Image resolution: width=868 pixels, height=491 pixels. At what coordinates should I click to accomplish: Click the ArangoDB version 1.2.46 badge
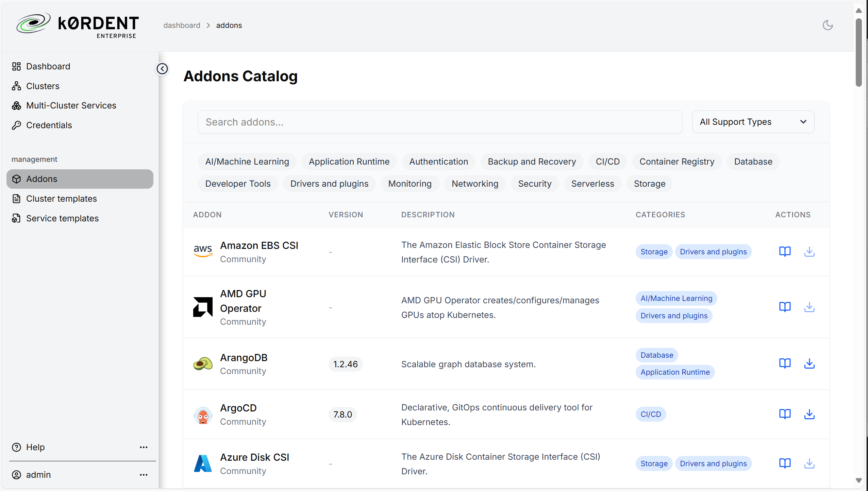click(345, 364)
